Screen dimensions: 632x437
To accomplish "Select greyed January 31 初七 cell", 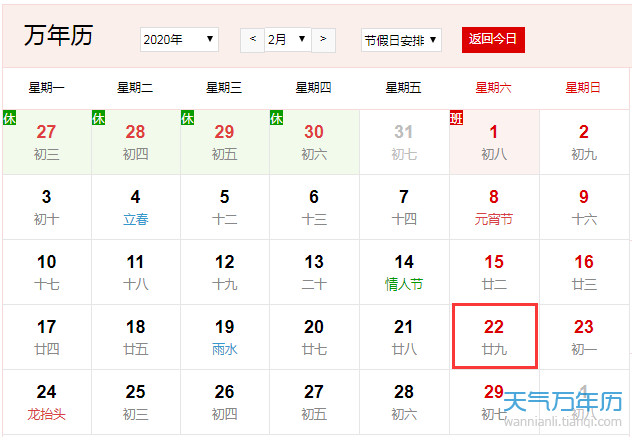I will (404, 142).
